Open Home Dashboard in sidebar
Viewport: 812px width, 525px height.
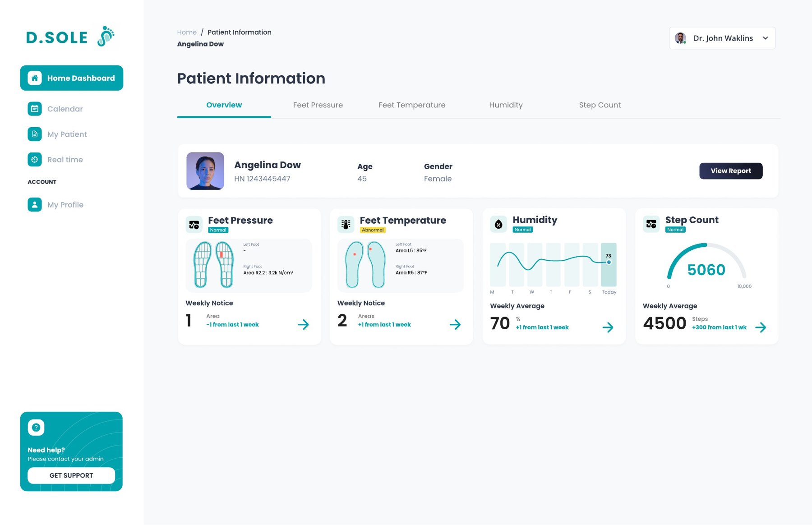tap(72, 78)
